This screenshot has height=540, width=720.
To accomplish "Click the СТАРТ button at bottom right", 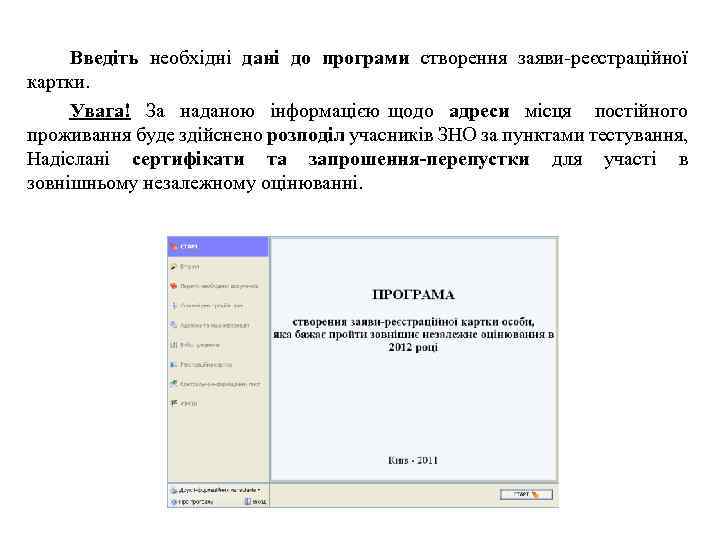I will [x=526, y=495].
